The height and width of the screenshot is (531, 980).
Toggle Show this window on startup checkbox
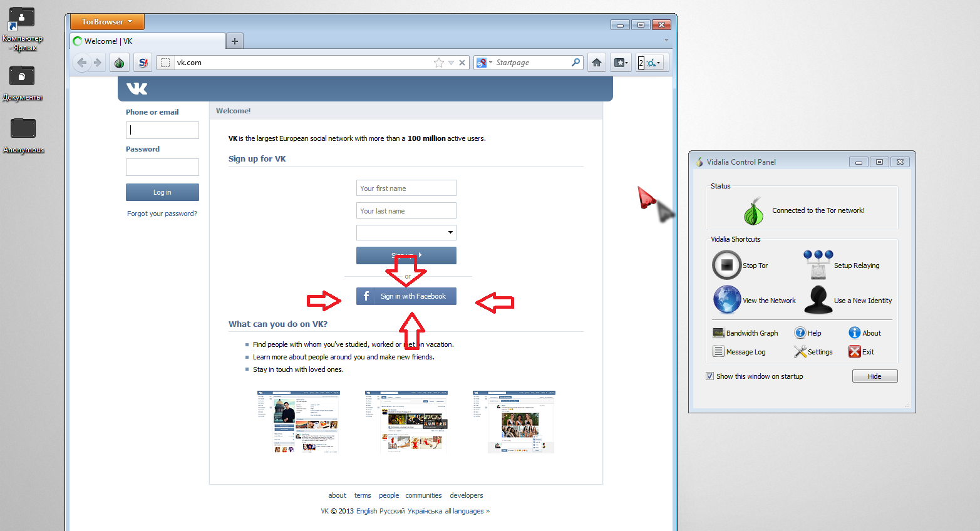(709, 376)
